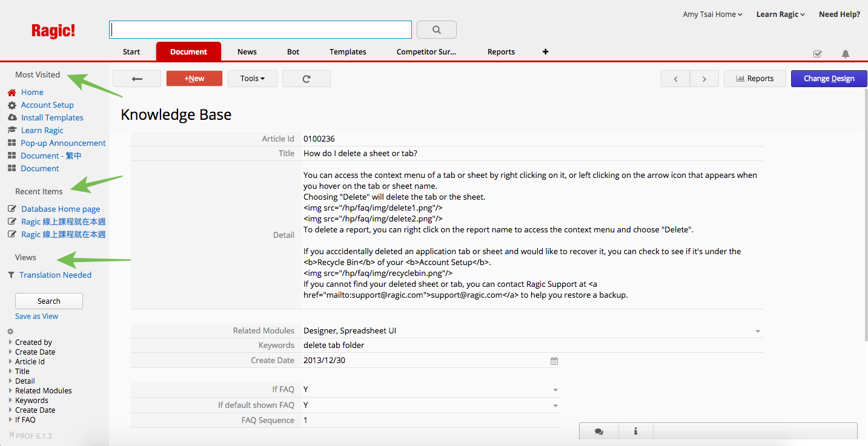
Task: Open the comments speech bubble icon
Action: coord(599,431)
